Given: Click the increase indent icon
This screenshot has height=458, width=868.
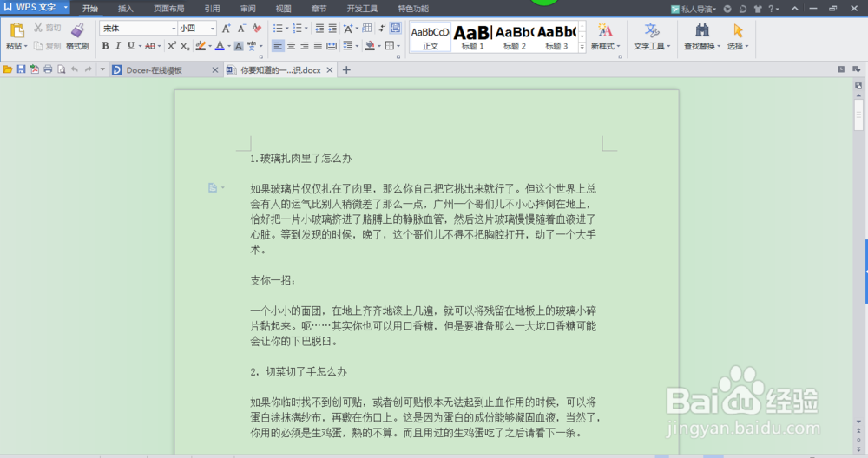Looking at the screenshot, I should click(x=332, y=29).
